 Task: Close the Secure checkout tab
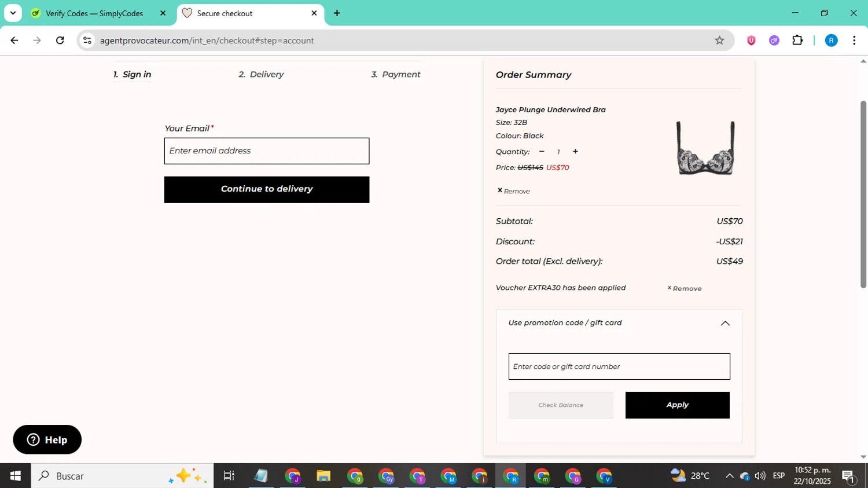[x=314, y=13]
